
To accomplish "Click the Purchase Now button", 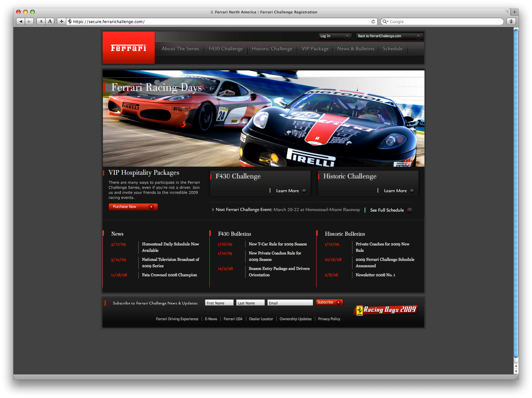I will point(133,207).
